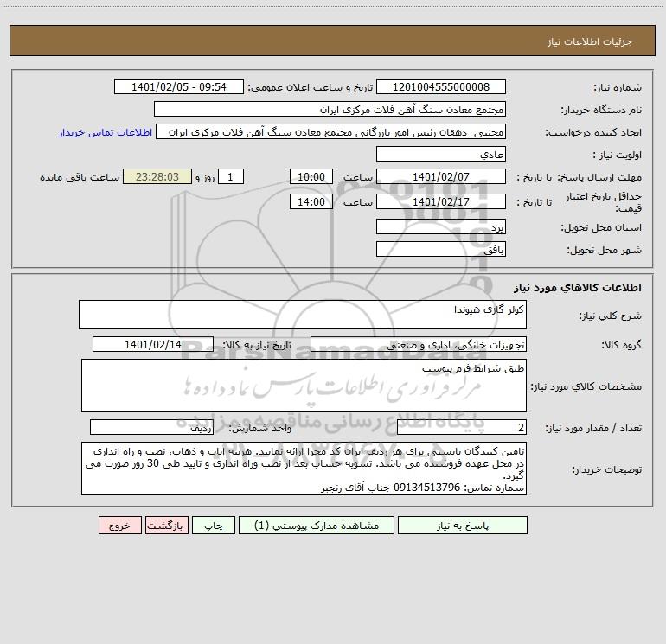Click the ایجاد کننده درخواست field
Screen dimensions: 666x644
(331, 132)
